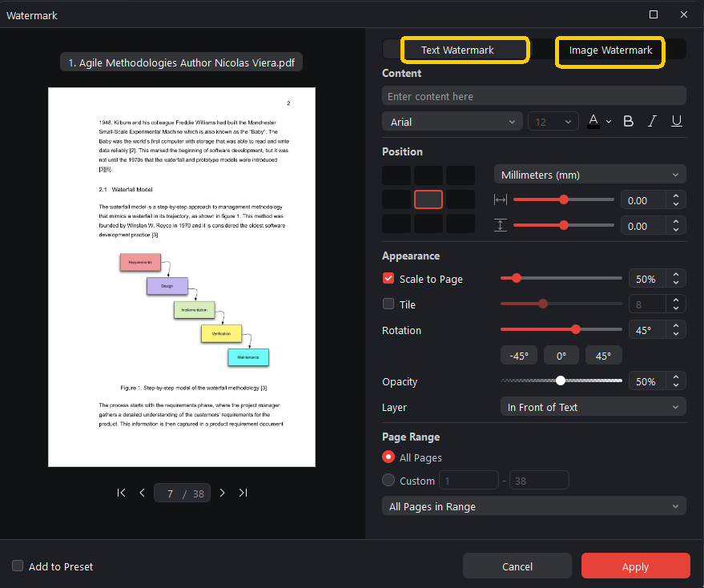Screen dimensions: 704x588
Task: Apply italic formatting to watermark text
Action: click(x=652, y=121)
